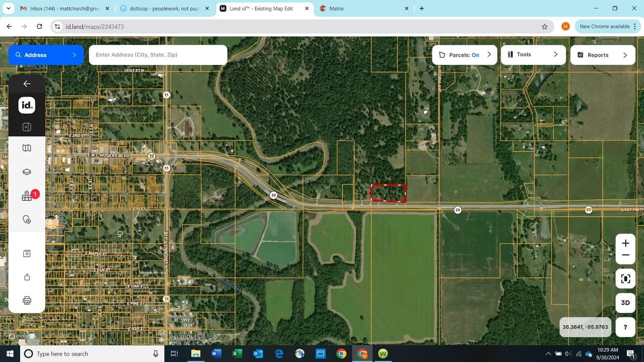Expand the Reports menu
The image size is (644, 362).
[x=602, y=55]
